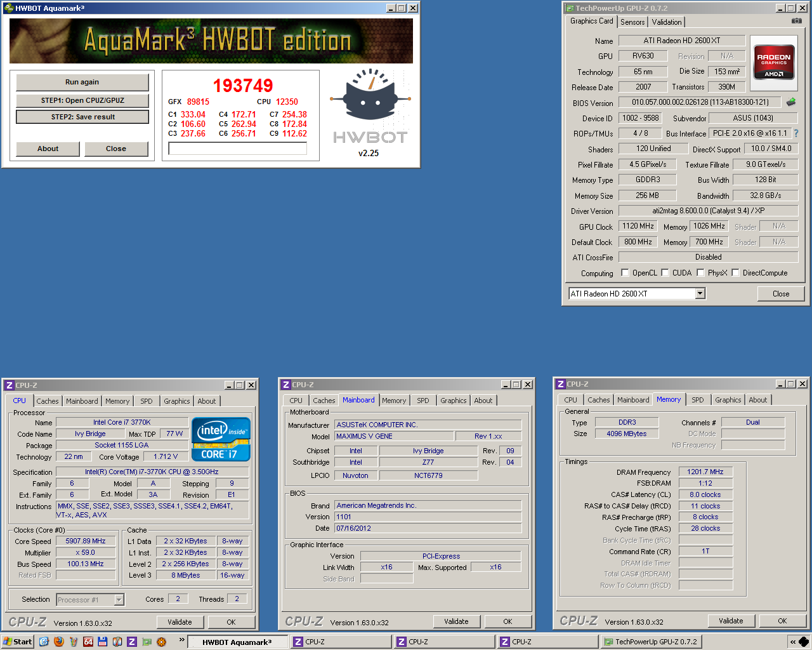Click the Close button in Aquamark window
The height and width of the screenshot is (650, 812).
click(x=116, y=149)
